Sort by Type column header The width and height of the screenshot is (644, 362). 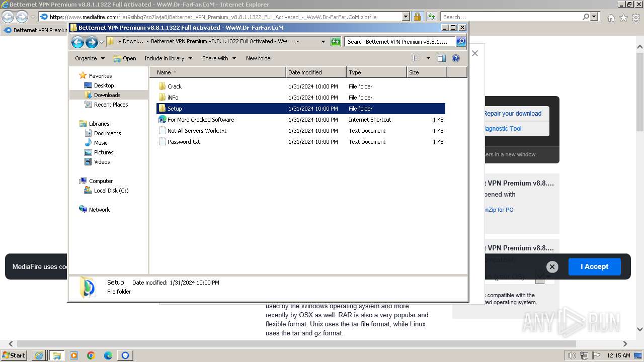pyautogui.click(x=376, y=72)
